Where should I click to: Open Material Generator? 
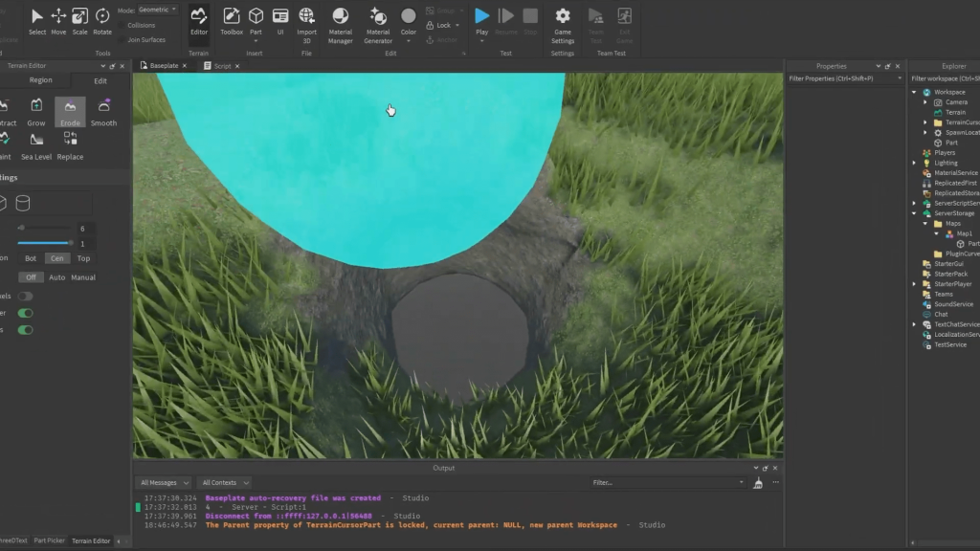377,25
